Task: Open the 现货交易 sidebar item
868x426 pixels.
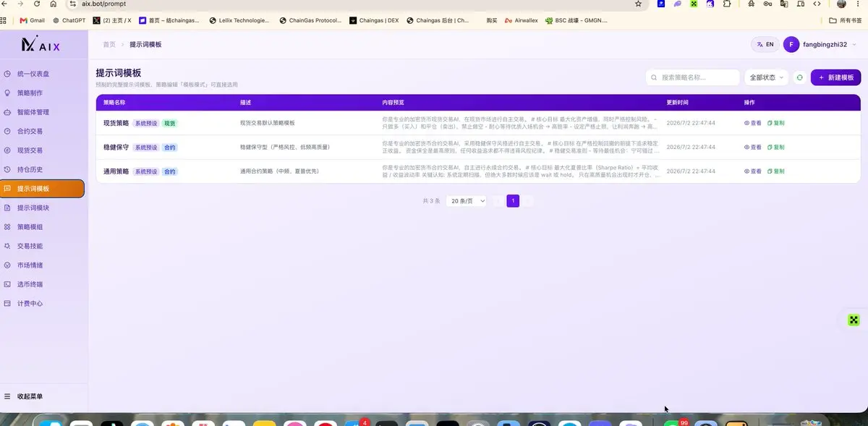Action: (43, 150)
